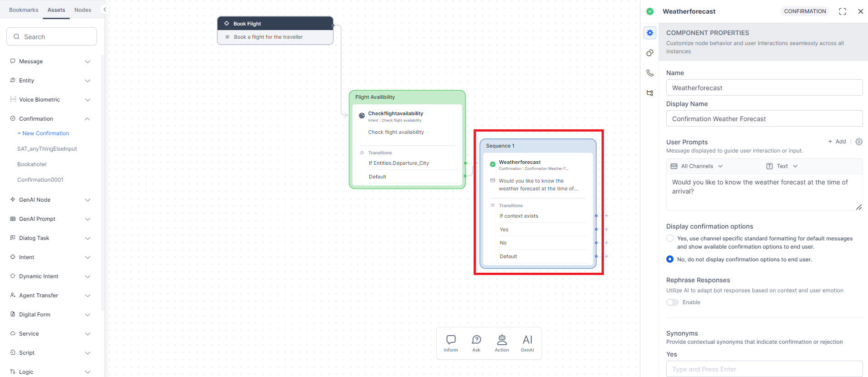Screen dimensions: 868x377
Task: Open User Prompts settings gear
Action: click(859, 142)
